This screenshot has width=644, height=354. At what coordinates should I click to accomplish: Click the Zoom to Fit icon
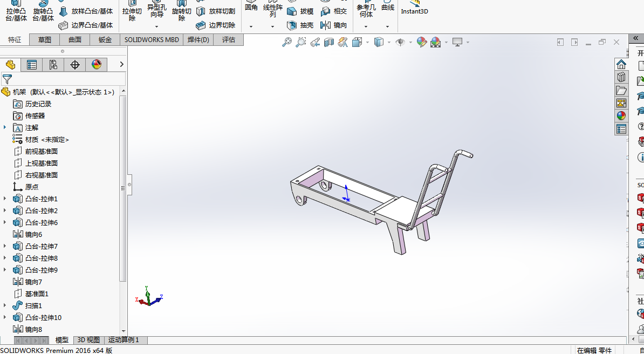pos(287,42)
